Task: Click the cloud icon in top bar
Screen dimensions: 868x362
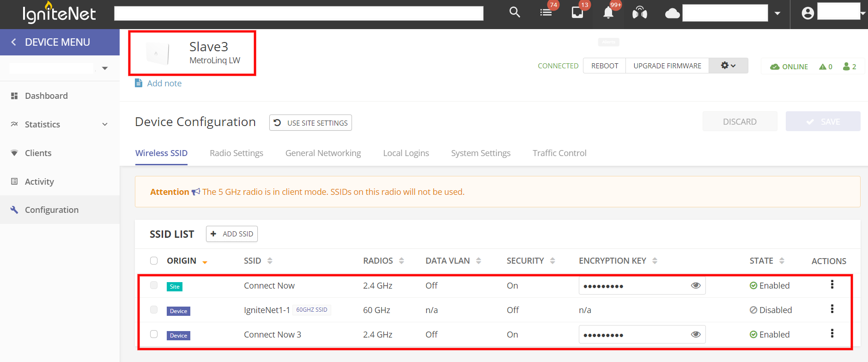Action: pyautogui.click(x=672, y=13)
